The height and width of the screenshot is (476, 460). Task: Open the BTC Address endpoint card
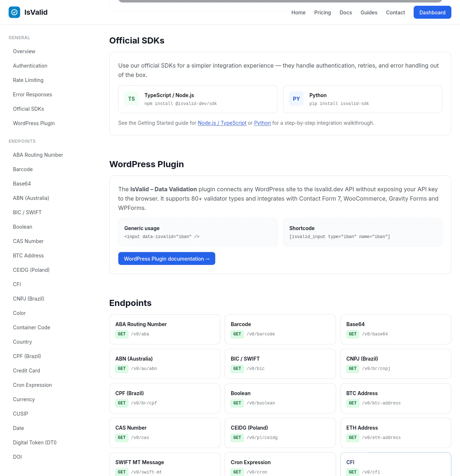[396, 398]
